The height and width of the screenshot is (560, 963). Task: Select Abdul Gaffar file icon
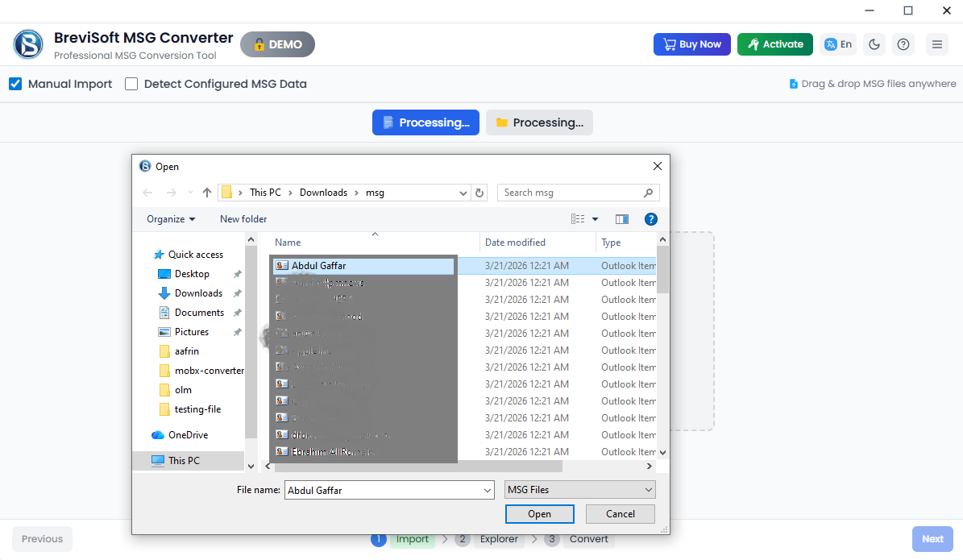point(282,266)
